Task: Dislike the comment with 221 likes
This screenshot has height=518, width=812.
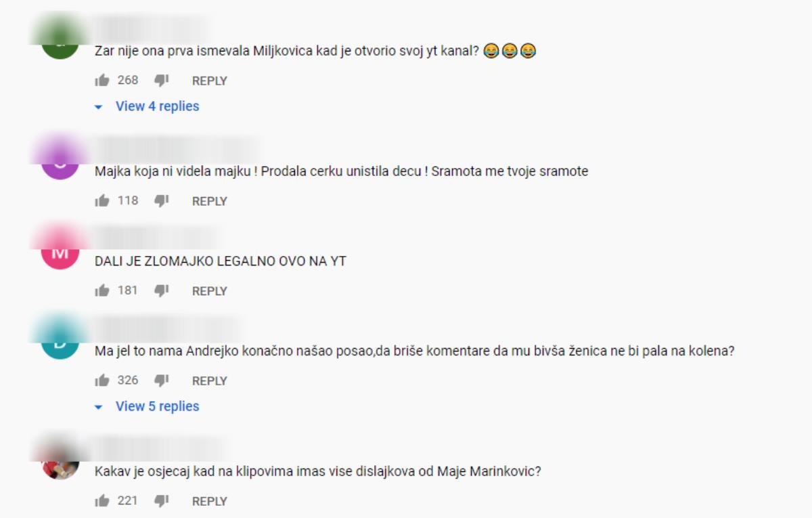Action: click(161, 501)
